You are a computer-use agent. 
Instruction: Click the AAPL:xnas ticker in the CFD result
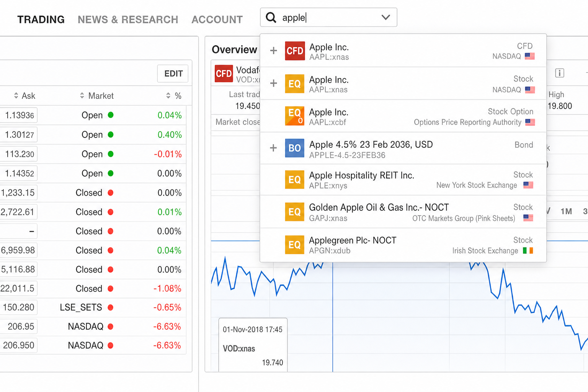click(329, 57)
